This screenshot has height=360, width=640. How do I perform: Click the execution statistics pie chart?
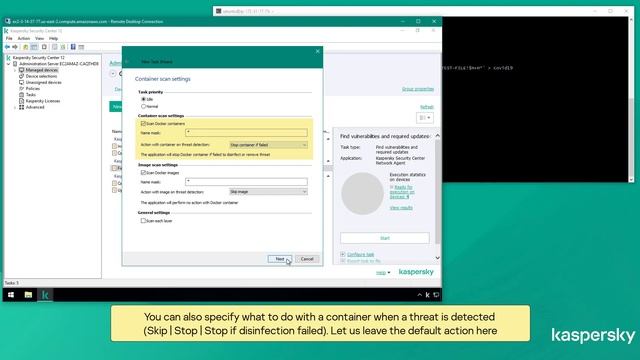(362, 193)
